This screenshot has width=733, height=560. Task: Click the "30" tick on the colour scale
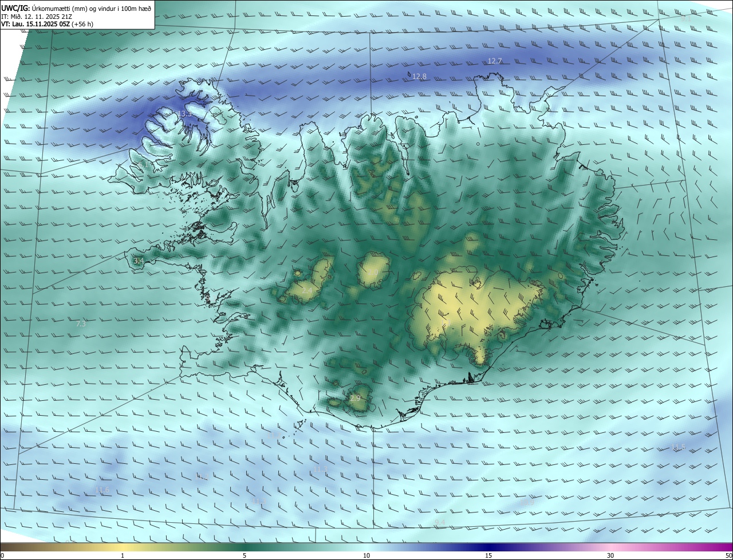pyautogui.click(x=610, y=556)
